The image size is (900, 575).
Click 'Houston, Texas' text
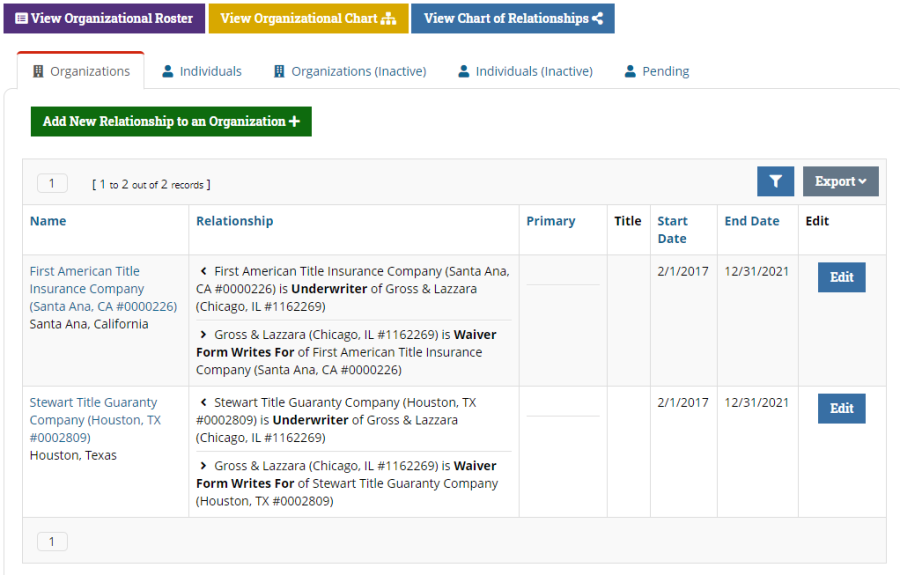73,456
